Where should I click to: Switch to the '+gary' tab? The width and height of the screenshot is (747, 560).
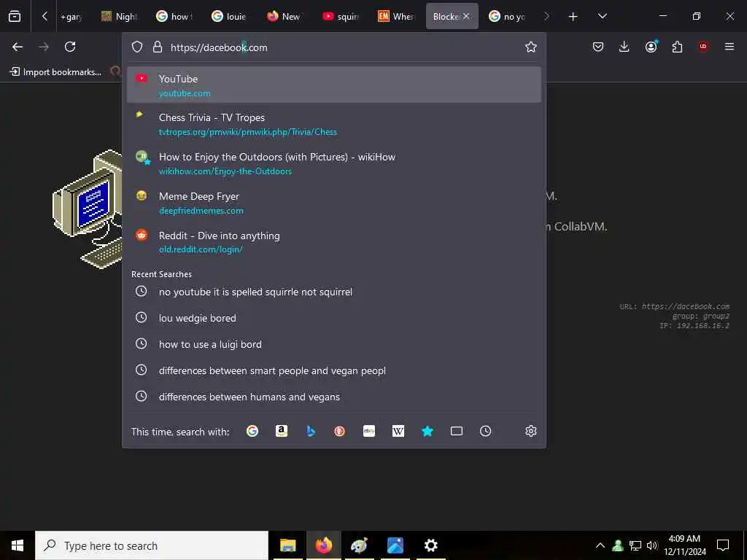point(71,16)
